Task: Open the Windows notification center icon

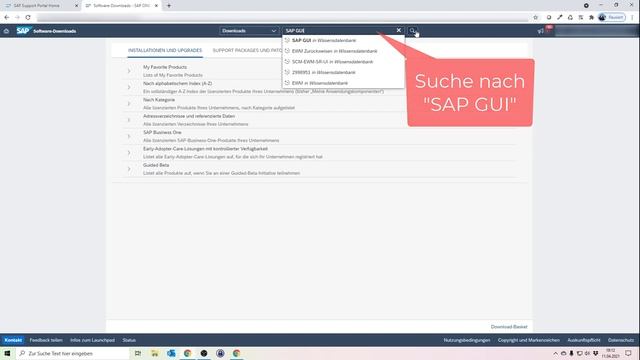Action: [x=629, y=353]
